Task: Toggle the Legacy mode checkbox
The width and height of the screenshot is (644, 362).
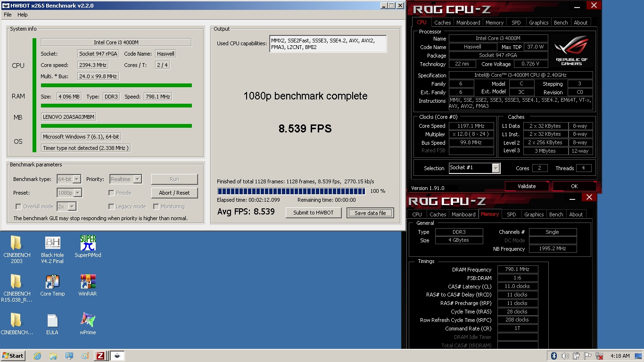Action: click(x=111, y=206)
